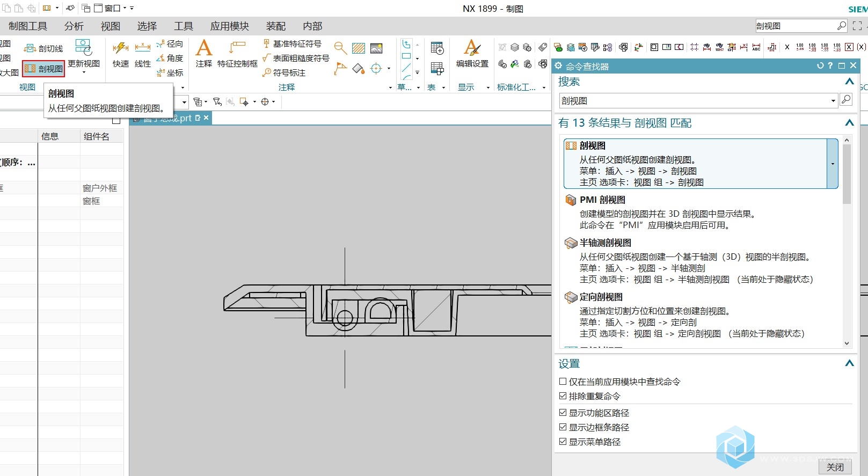
Task: Open the 工具 tab
Action: [184, 26]
